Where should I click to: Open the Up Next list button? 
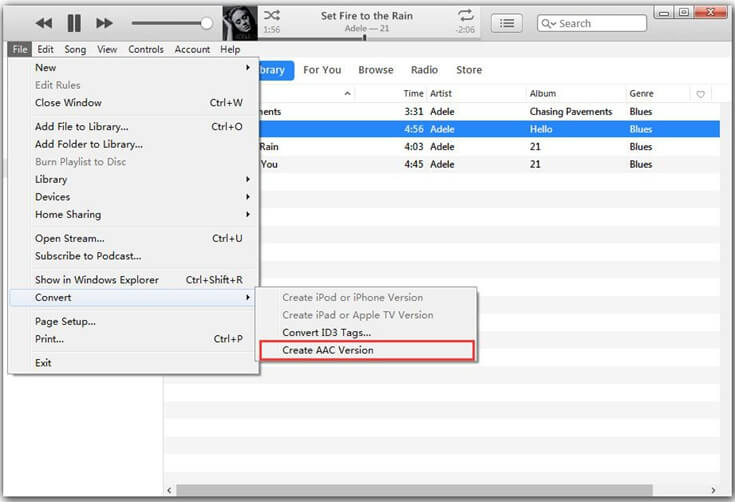coord(507,23)
